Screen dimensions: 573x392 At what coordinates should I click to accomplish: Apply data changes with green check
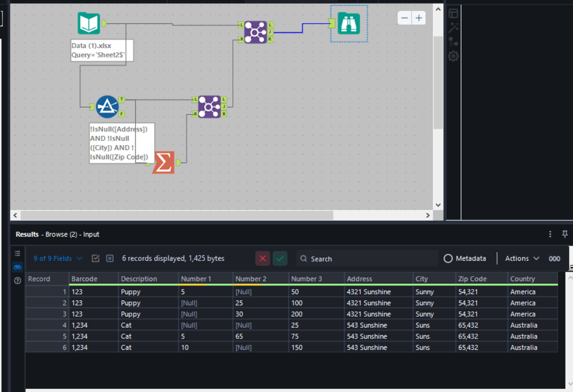(x=280, y=258)
